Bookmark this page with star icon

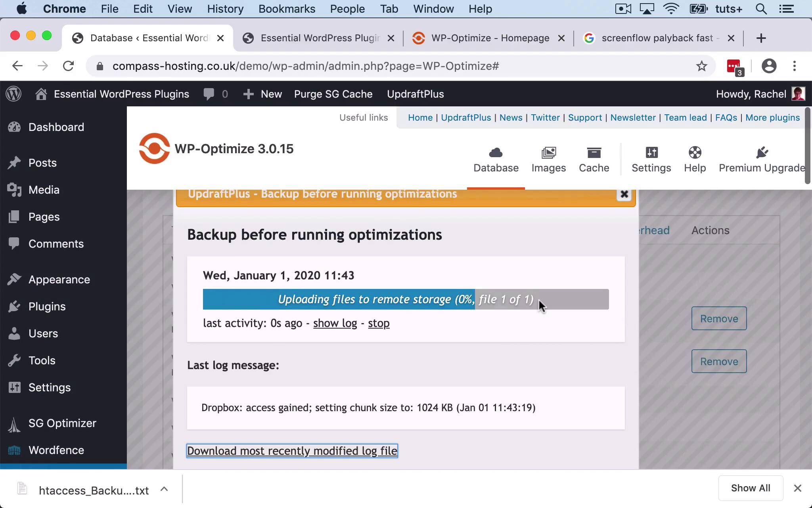point(701,66)
